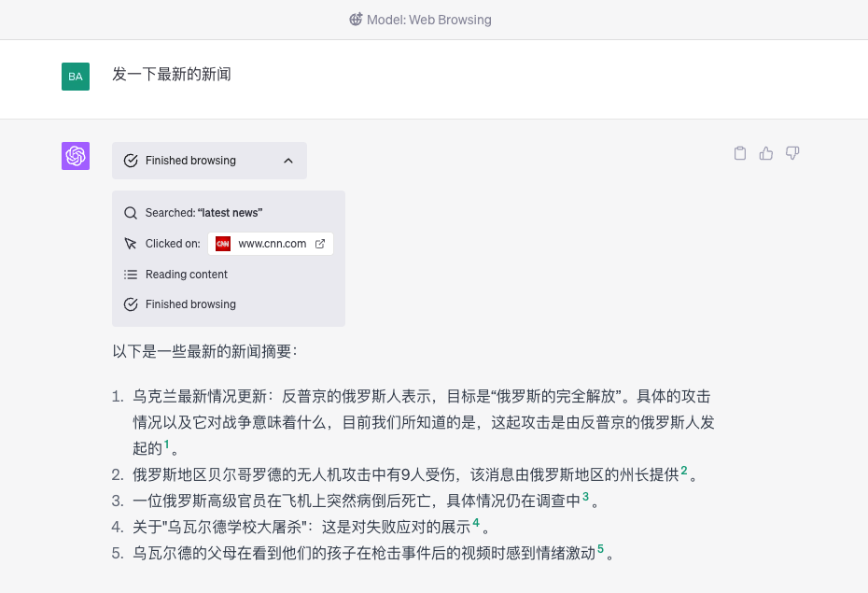Click the thumbs up icon
868x593 pixels.
coord(766,154)
